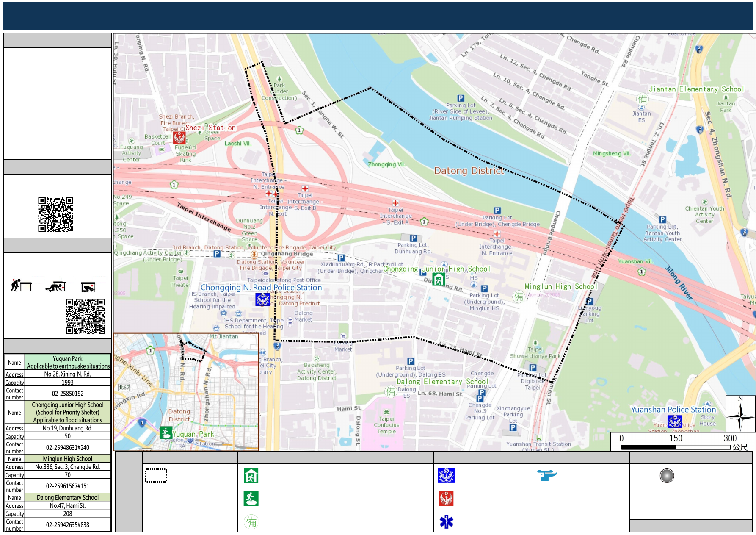Click the highway 1 shield near Laoshi Vil.
Screen dimensions: 756x535
(x=299, y=130)
